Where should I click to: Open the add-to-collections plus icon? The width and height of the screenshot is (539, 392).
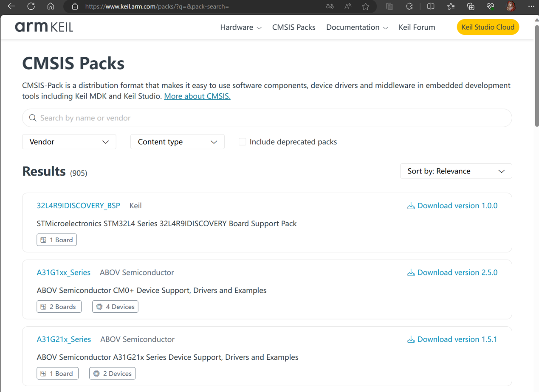click(471, 6)
